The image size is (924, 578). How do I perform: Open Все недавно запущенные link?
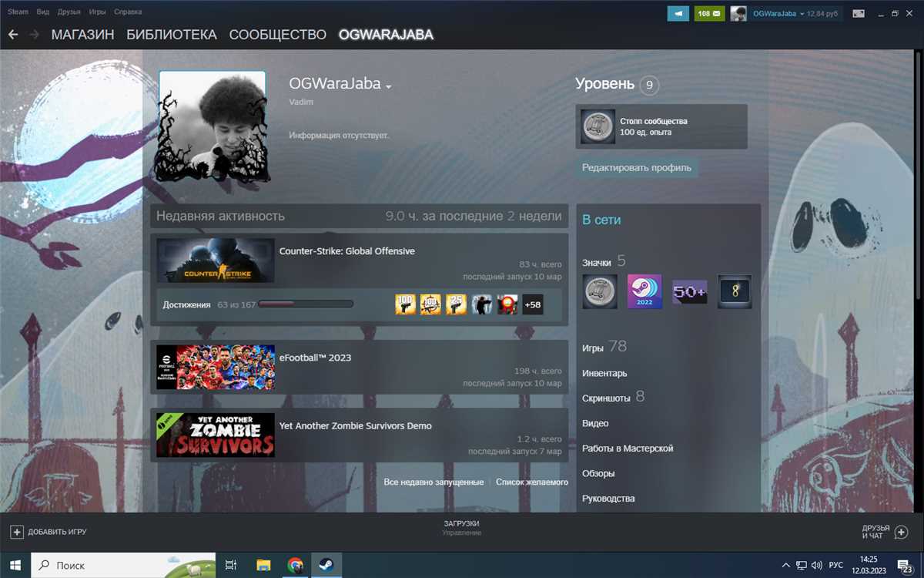coord(434,482)
